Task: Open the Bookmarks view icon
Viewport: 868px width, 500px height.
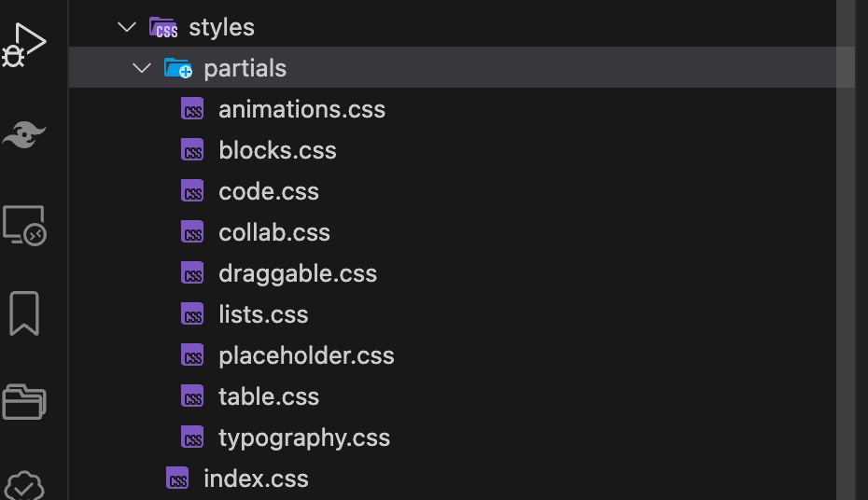Action: 24,312
